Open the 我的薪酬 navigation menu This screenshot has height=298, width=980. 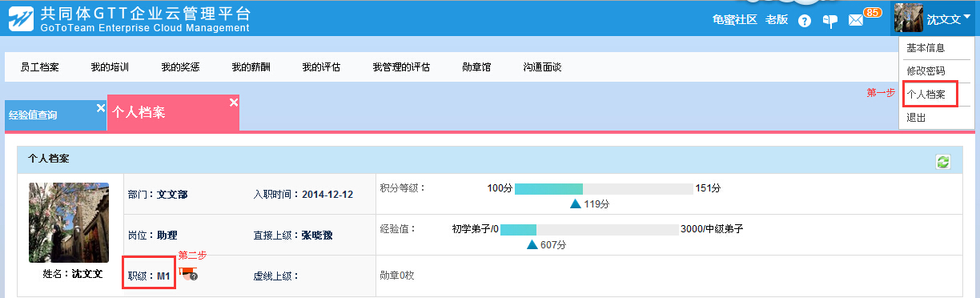point(251,67)
